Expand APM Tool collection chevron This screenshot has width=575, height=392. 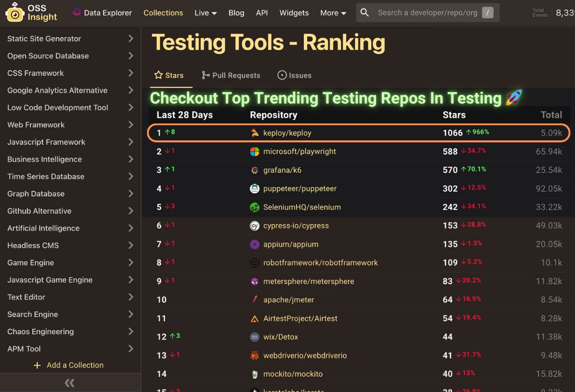tap(131, 349)
